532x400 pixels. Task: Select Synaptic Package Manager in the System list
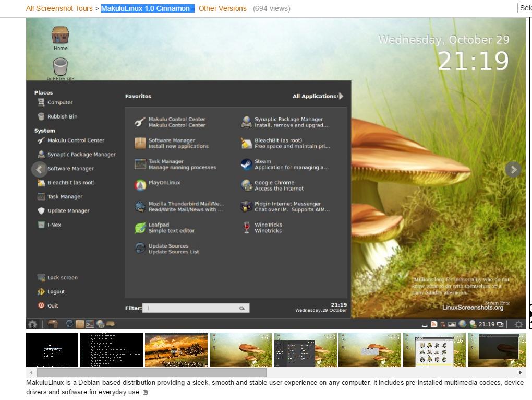(76, 155)
